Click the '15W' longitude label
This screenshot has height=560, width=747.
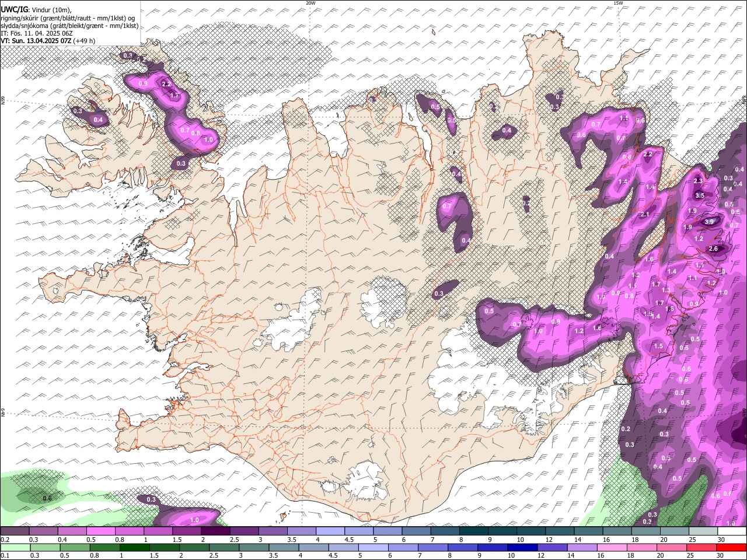click(x=617, y=3)
